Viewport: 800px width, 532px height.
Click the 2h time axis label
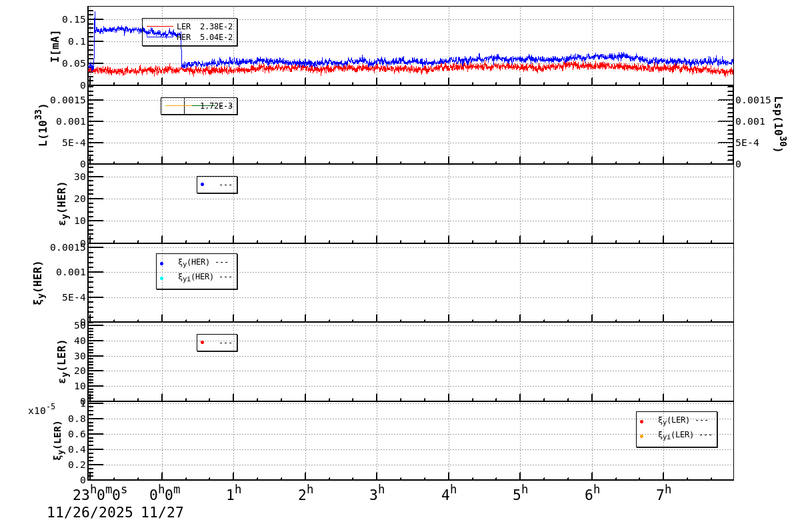click(306, 493)
